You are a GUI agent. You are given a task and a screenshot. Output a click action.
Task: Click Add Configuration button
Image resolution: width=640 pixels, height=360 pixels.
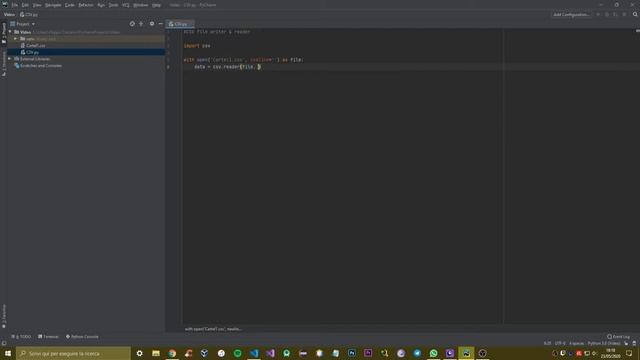pyautogui.click(x=571, y=15)
